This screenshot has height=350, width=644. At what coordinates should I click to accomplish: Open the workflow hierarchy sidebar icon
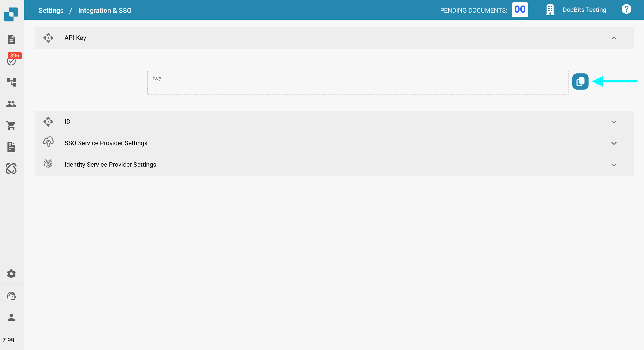pos(11,82)
